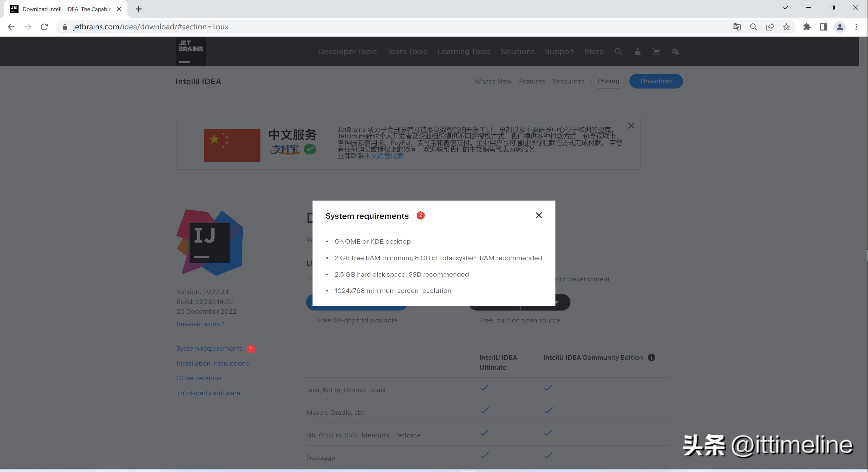Open the Release notes link
The width and height of the screenshot is (868, 472).
200,324
